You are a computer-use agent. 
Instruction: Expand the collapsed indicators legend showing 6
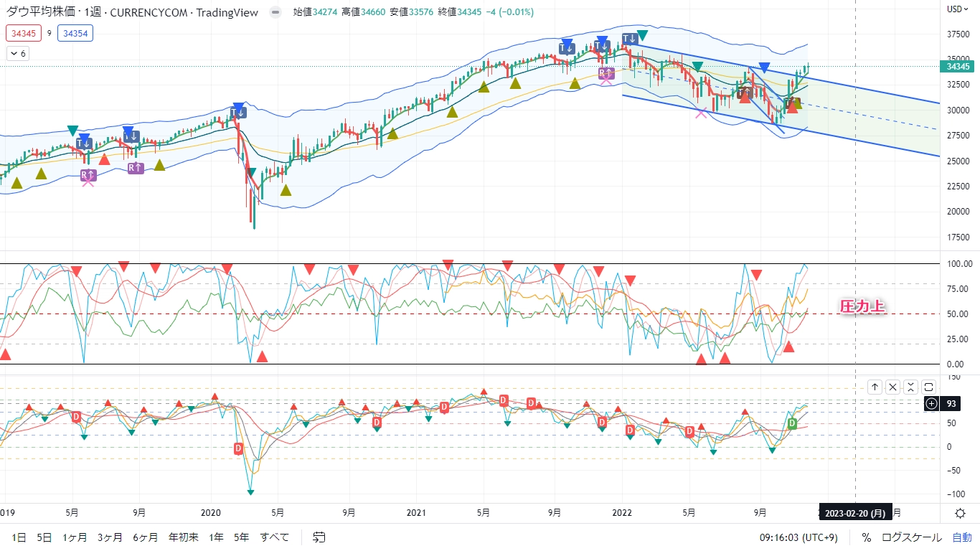tap(18, 54)
